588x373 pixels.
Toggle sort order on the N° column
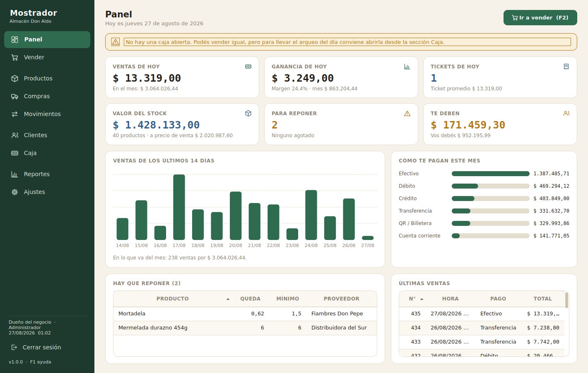tap(422, 299)
